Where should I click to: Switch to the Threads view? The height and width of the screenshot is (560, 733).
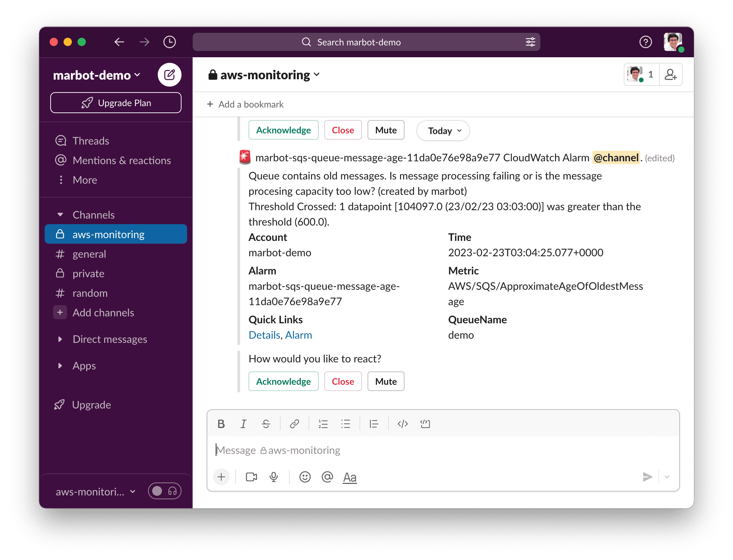(91, 140)
